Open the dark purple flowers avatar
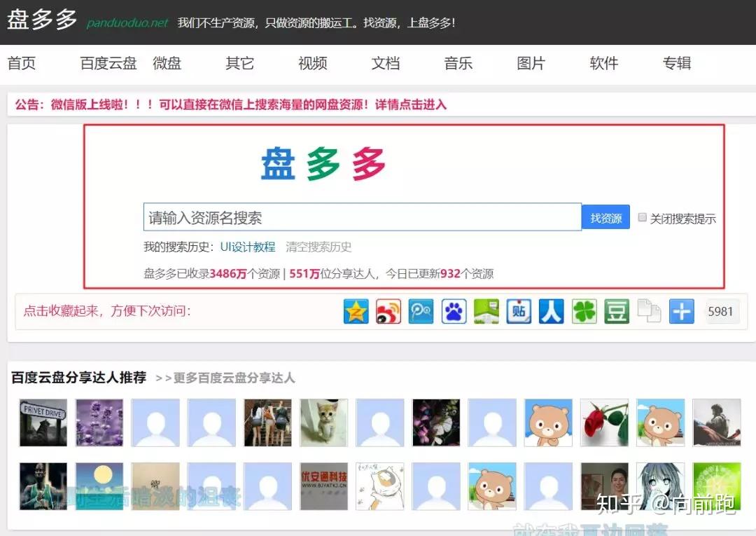756x536 pixels. [436, 422]
